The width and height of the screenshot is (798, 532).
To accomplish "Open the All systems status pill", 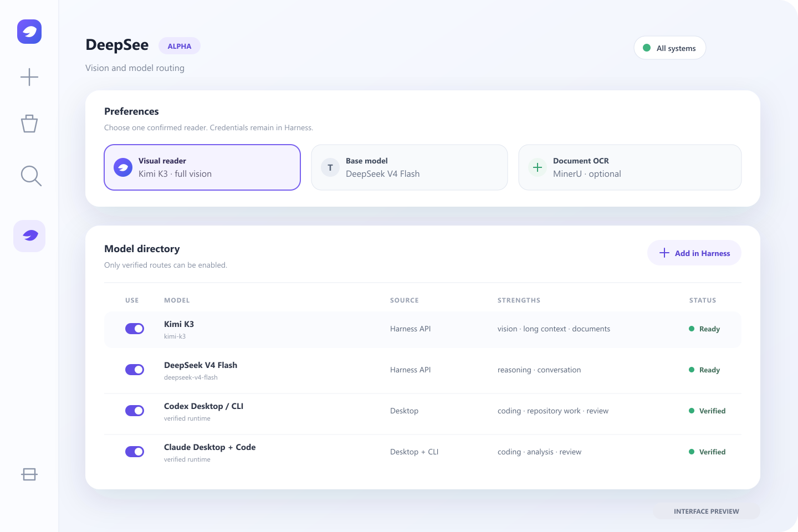I will [x=670, y=48].
